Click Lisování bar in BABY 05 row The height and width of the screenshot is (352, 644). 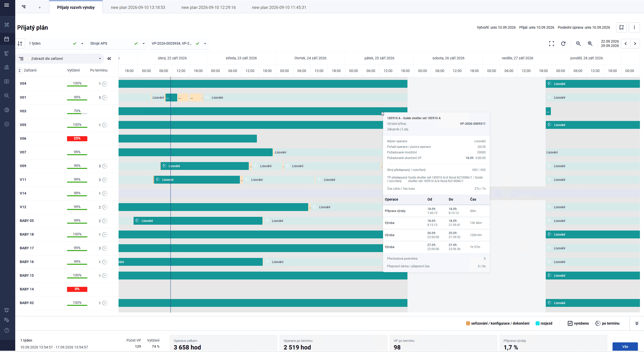[x=198, y=221]
